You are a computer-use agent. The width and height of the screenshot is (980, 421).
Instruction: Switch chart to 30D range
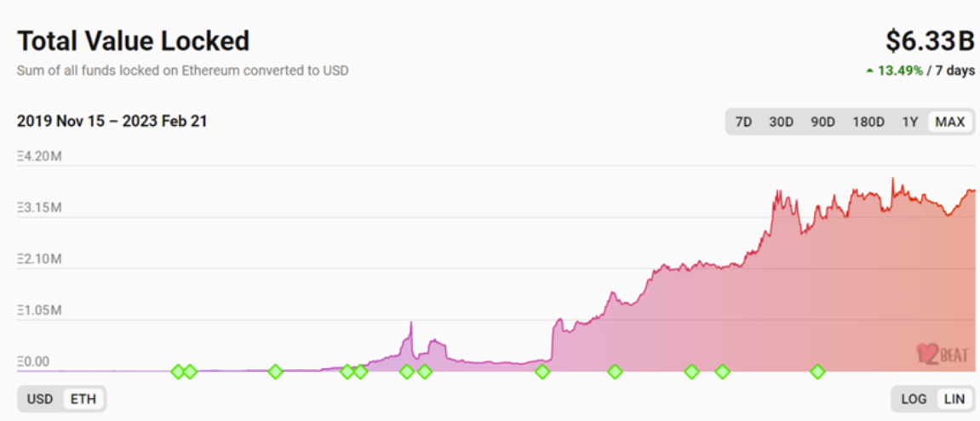781,122
